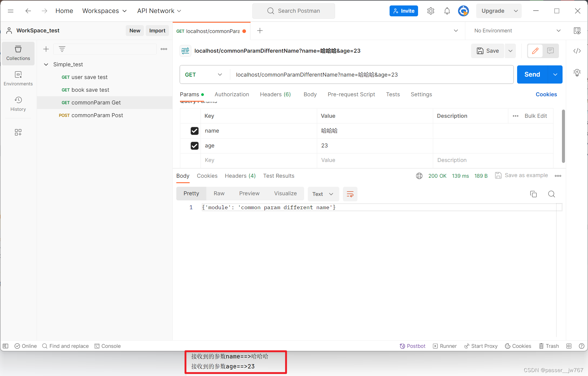Switch to the request Body tab
588x376 pixels.
(310, 94)
